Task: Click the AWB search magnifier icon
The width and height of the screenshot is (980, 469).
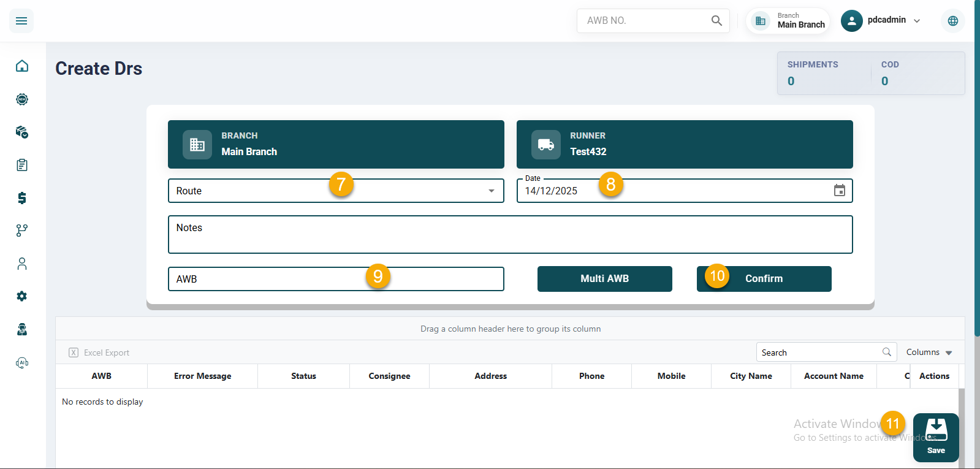Action: tap(716, 21)
